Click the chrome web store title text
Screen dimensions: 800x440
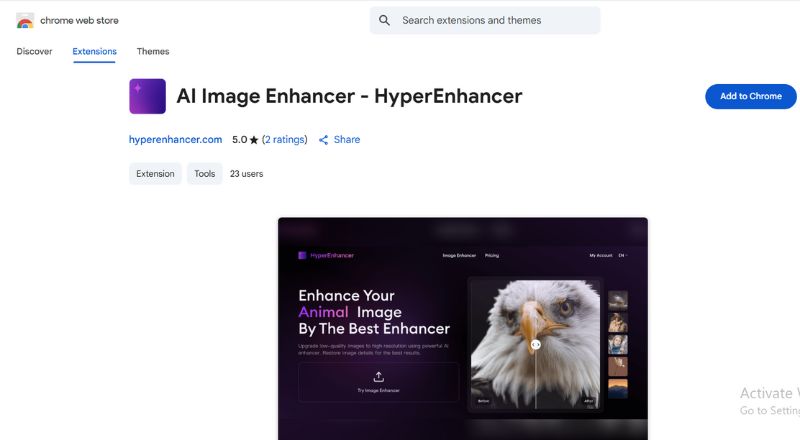click(80, 20)
